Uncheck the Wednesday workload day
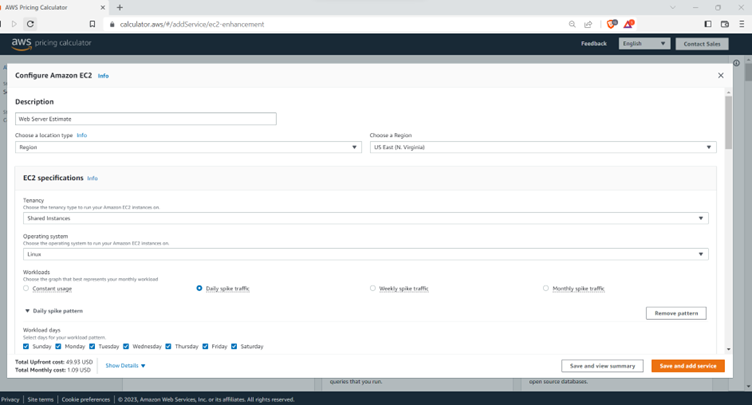The width and height of the screenshot is (752, 405). point(126,346)
